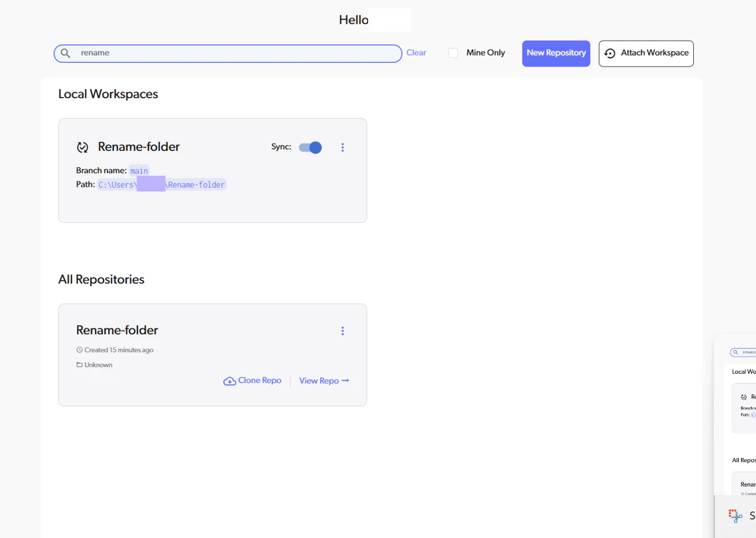The height and width of the screenshot is (538, 756).
Task: Create a New Repository
Action: 556,54
